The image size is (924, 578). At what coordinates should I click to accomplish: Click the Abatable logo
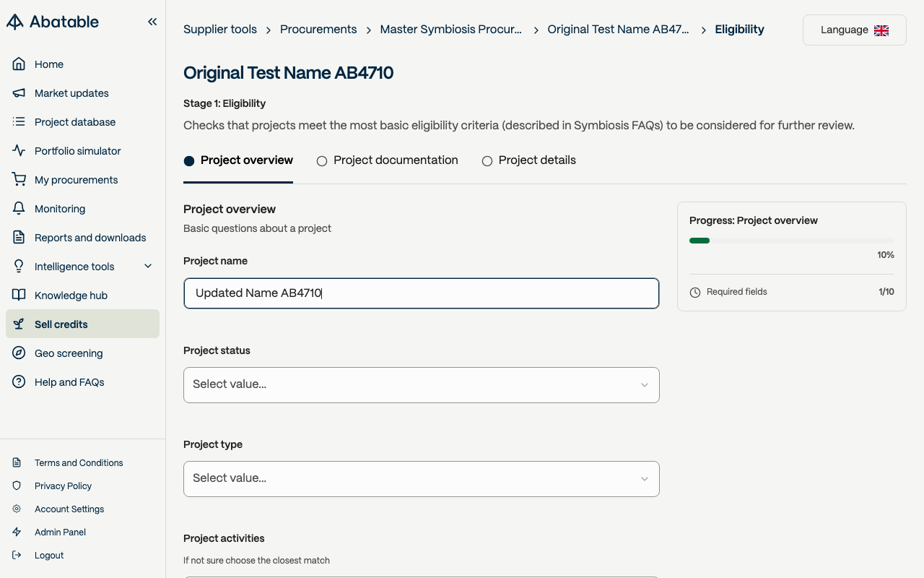click(x=53, y=22)
